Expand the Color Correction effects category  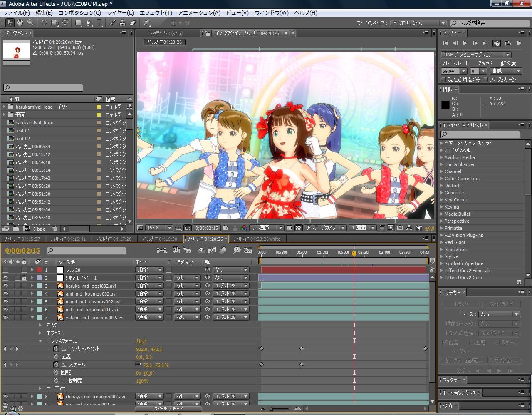(x=442, y=179)
